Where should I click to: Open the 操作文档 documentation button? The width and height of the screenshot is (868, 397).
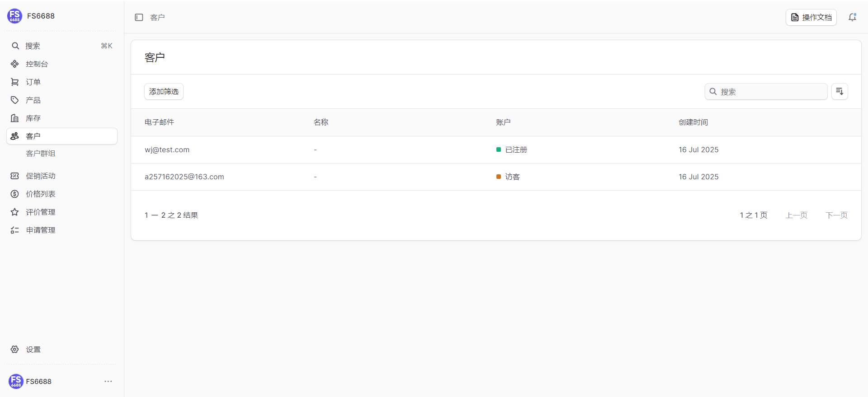[x=811, y=17]
